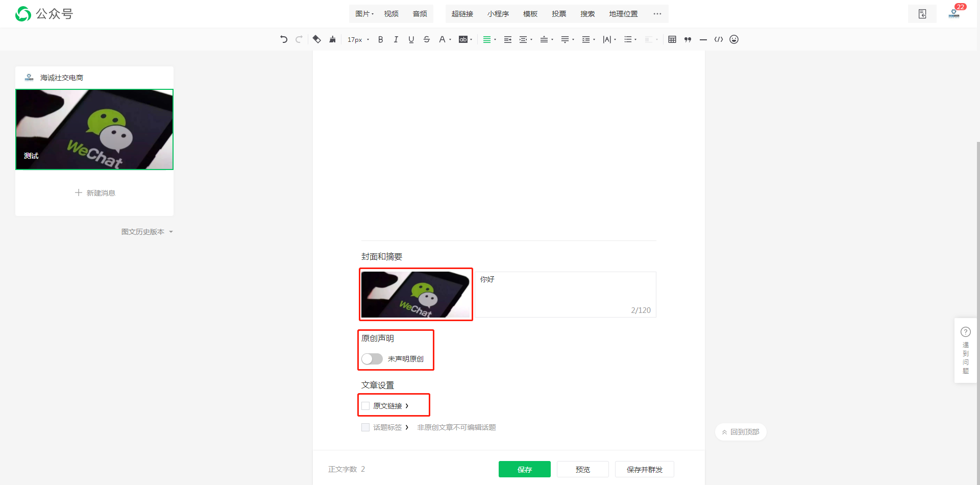Open the text background color picker
Viewport: 980px width, 485px height.
(465, 39)
